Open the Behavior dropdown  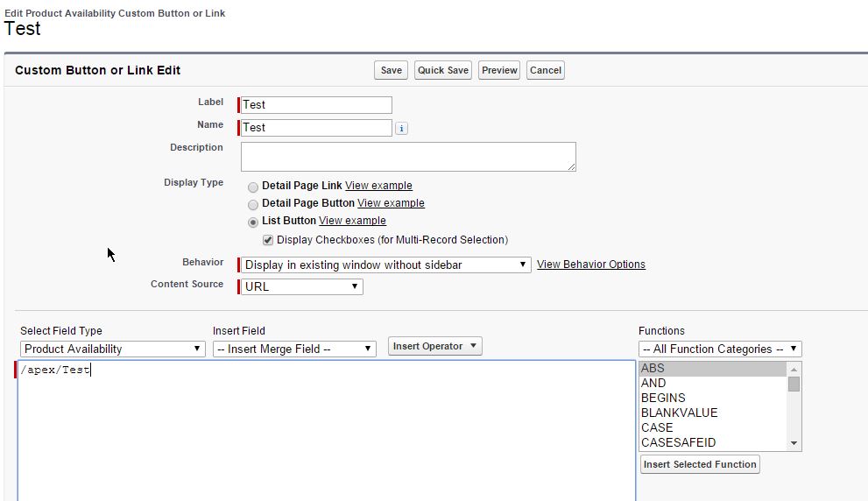(385, 265)
